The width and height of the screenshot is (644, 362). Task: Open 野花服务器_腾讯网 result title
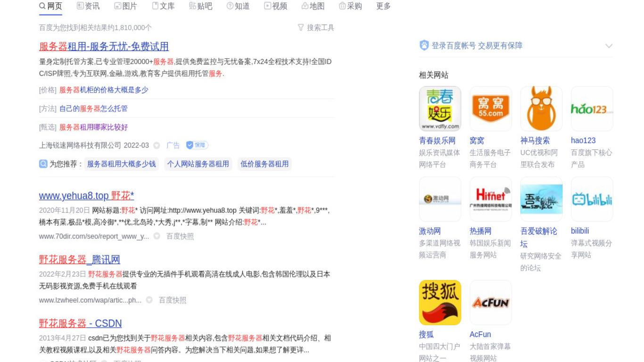(80, 260)
